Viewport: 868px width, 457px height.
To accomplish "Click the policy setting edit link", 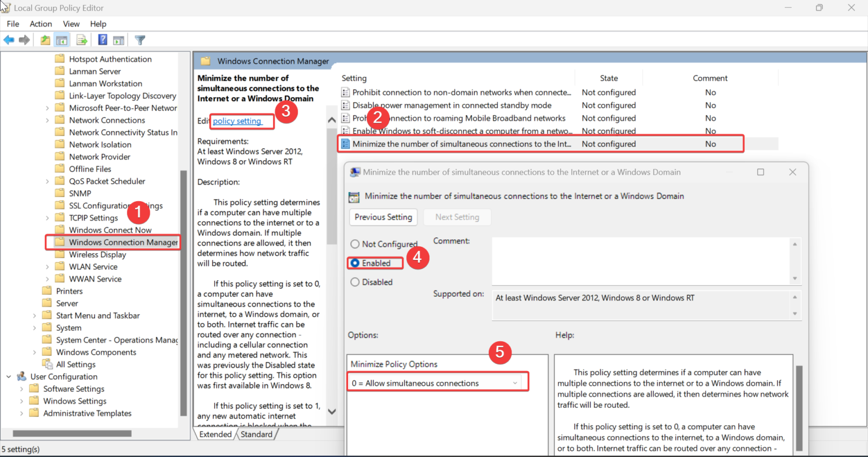I will tap(237, 121).
